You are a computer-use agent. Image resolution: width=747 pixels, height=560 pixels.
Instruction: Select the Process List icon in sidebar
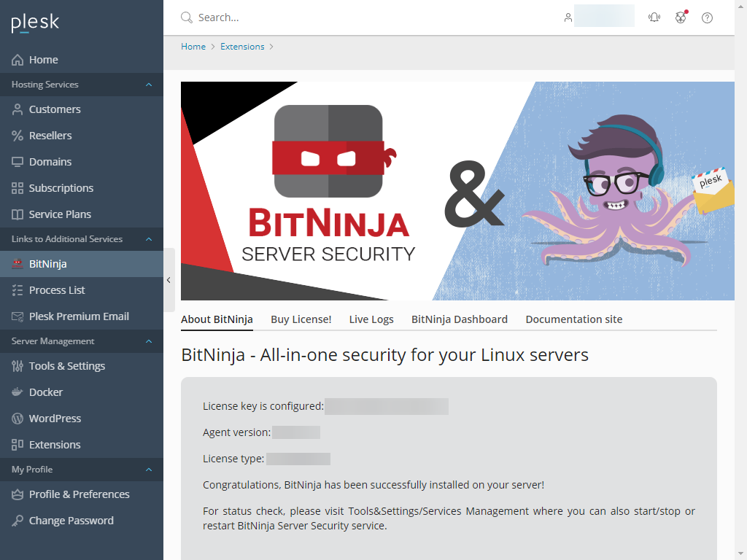[15, 289]
